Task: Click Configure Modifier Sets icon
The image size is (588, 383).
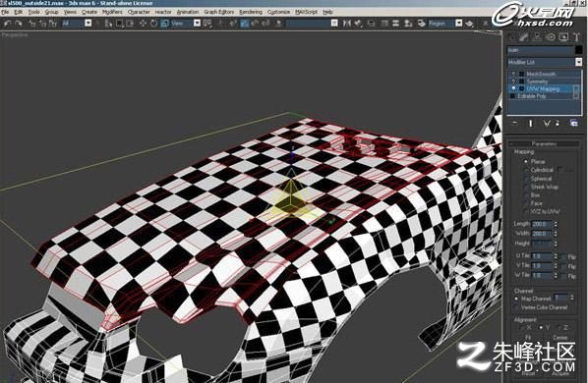Action: coord(574,123)
